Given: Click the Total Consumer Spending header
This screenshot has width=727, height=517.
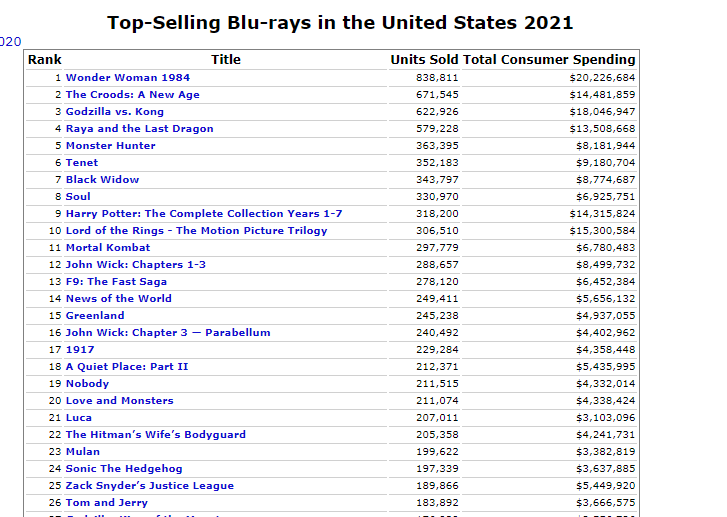Looking at the screenshot, I should pos(549,59).
